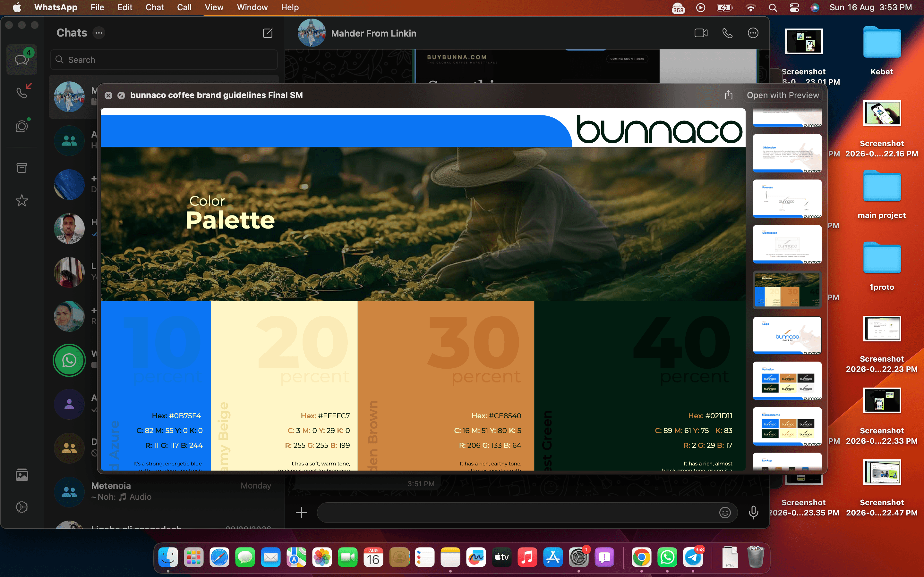Screen dimensions: 924x577
Task: Open the emoji picker in message box
Action: pyautogui.click(x=725, y=513)
